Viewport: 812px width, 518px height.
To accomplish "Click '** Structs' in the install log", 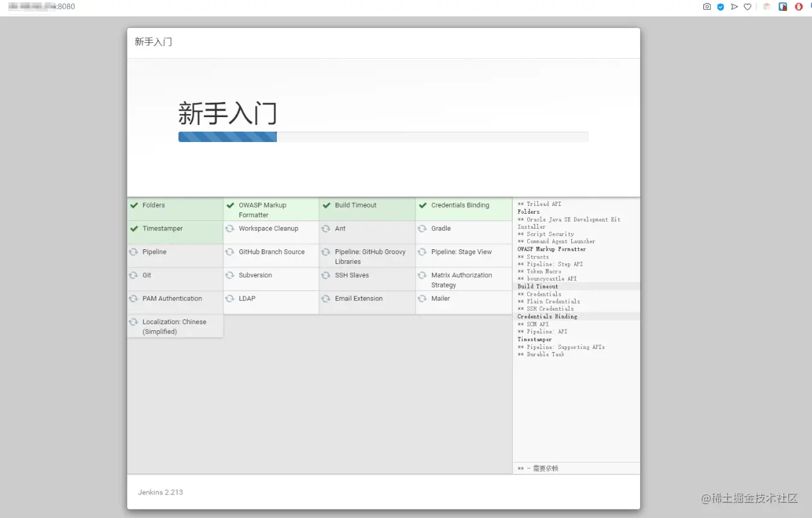I will pos(533,257).
